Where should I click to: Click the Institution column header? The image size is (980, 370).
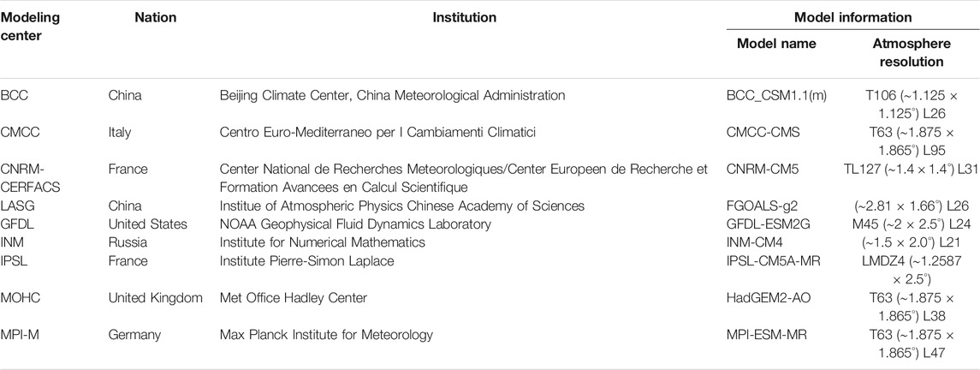click(465, 17)
